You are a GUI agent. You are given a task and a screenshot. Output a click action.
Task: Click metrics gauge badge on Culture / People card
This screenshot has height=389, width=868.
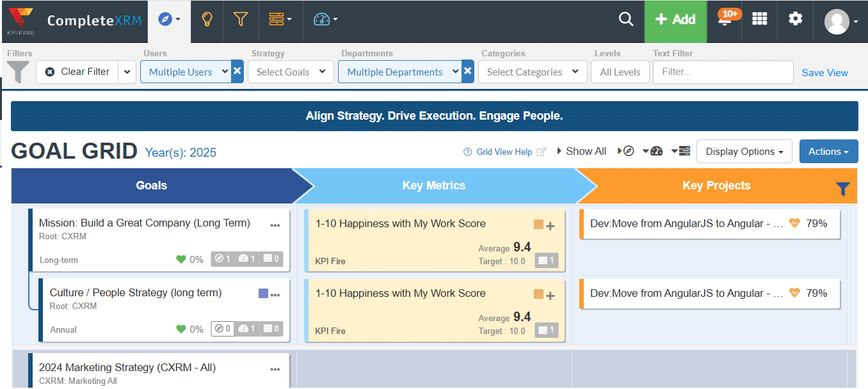[x=246, y=329]
